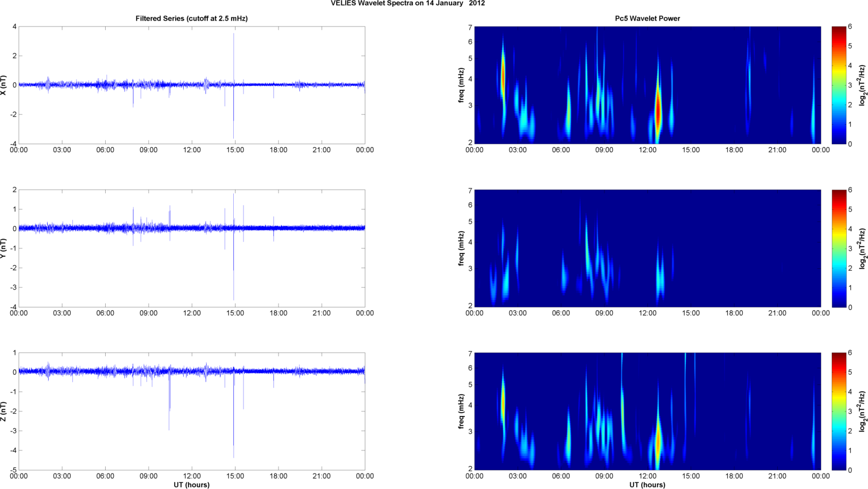
Task: Click 'freq (mHz)' label of bottom spectrogram
Action: (461, 411)
